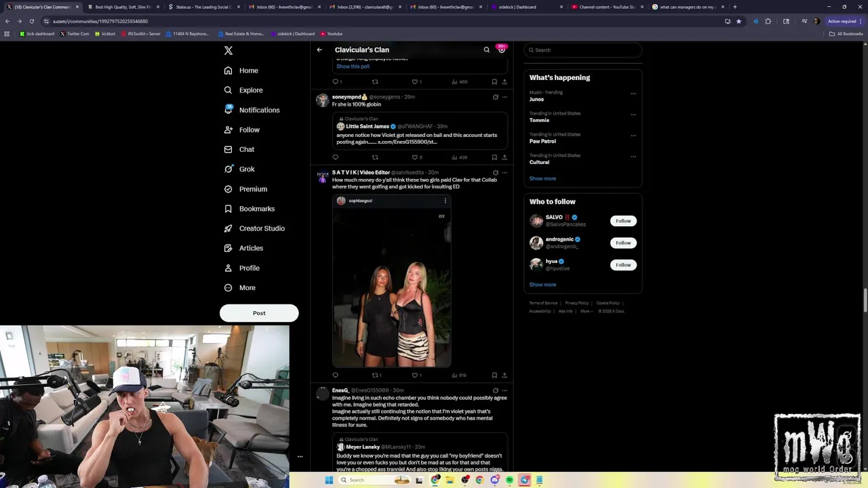Open options for Cultural trend

click(633, 157)
